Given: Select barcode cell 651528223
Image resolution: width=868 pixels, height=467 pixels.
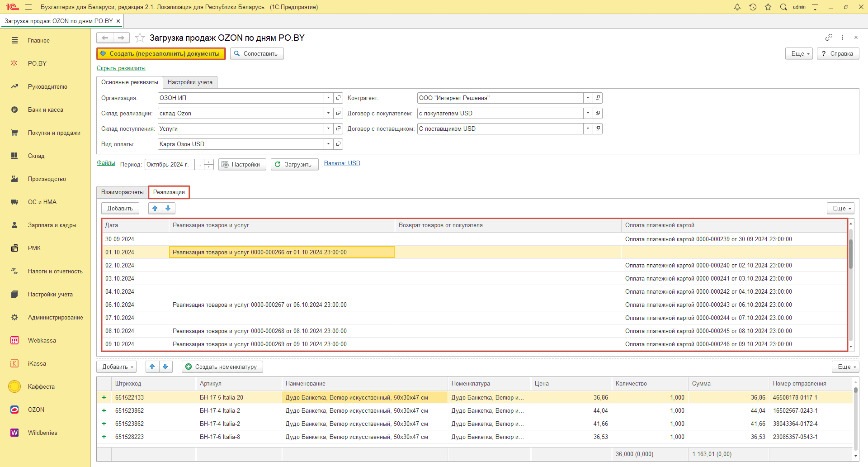Looking at the screenshot, I should [154, 437].
